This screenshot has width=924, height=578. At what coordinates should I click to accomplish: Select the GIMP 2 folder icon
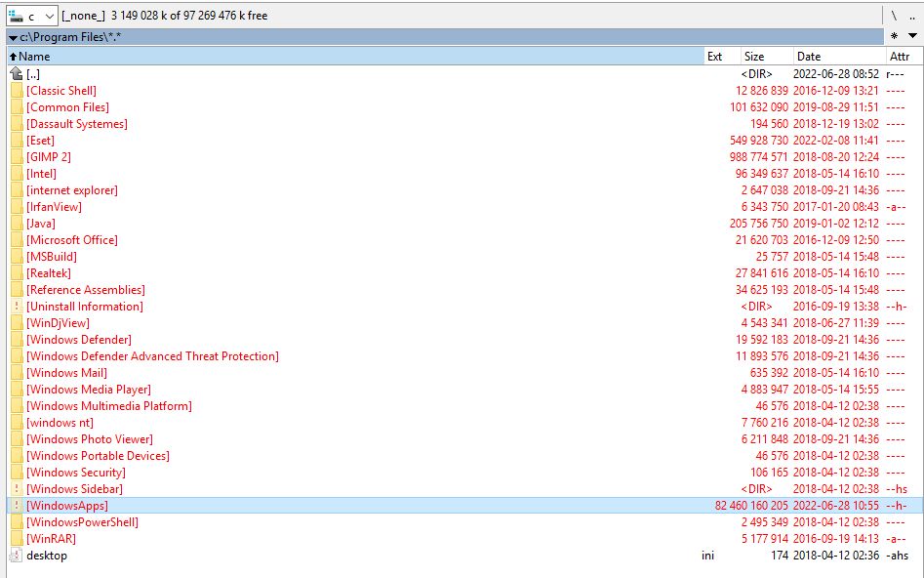pyautogui.click(x=16, y=157)
